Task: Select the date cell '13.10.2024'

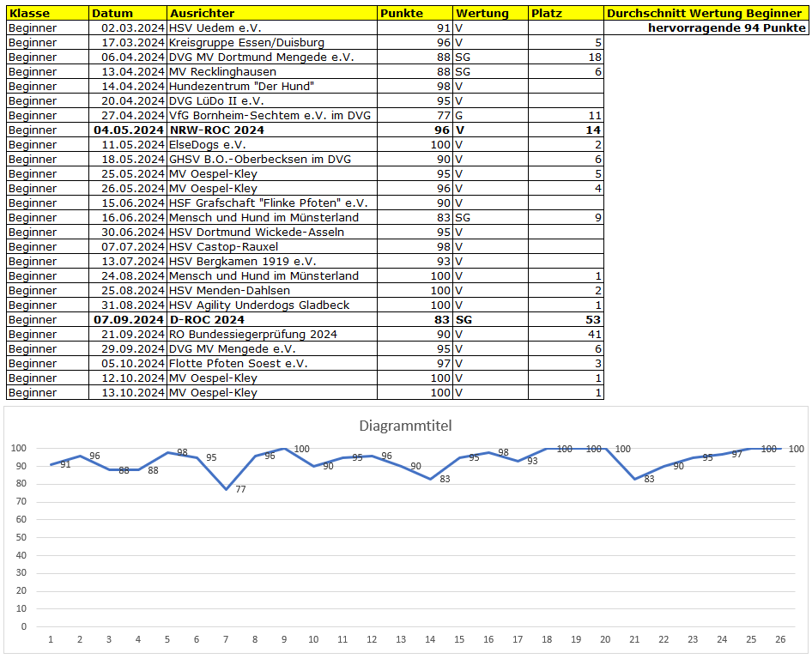Action: (128, 392)
